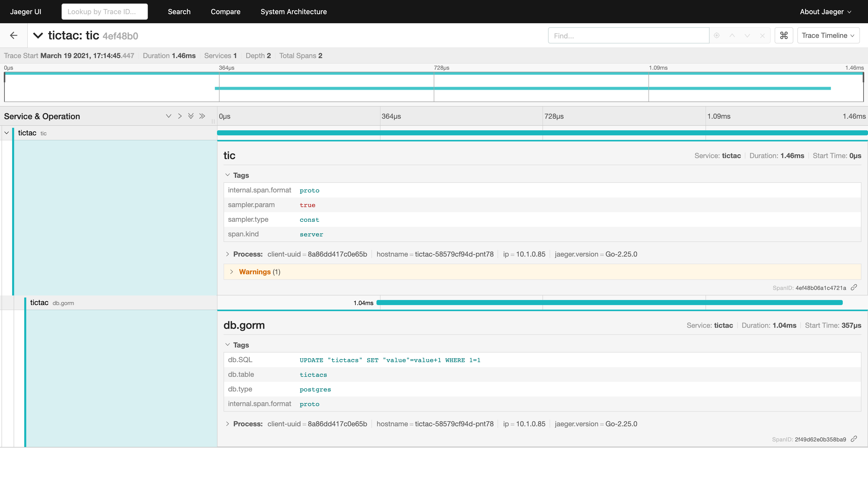Collapse all spans double-right chevron
868x498 pixels.
(202, 116)
